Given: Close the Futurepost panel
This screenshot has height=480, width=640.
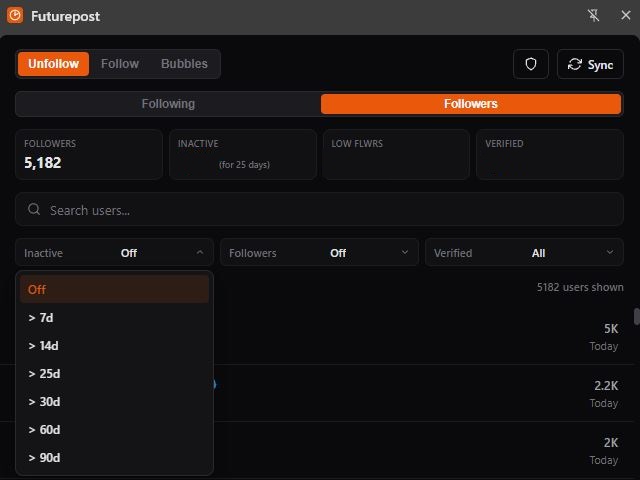Looking at the screenshot, I should point(626,16).
